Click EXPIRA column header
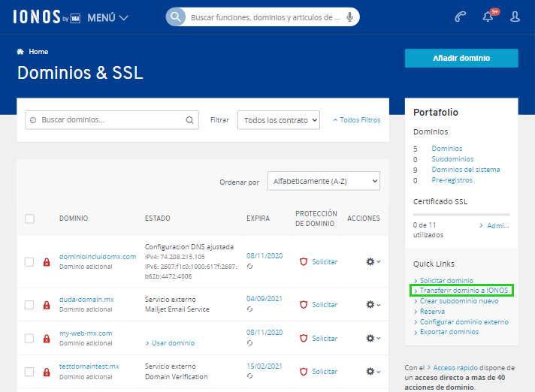535x392 pixels. pyautogui.click(x=258, y=219)
